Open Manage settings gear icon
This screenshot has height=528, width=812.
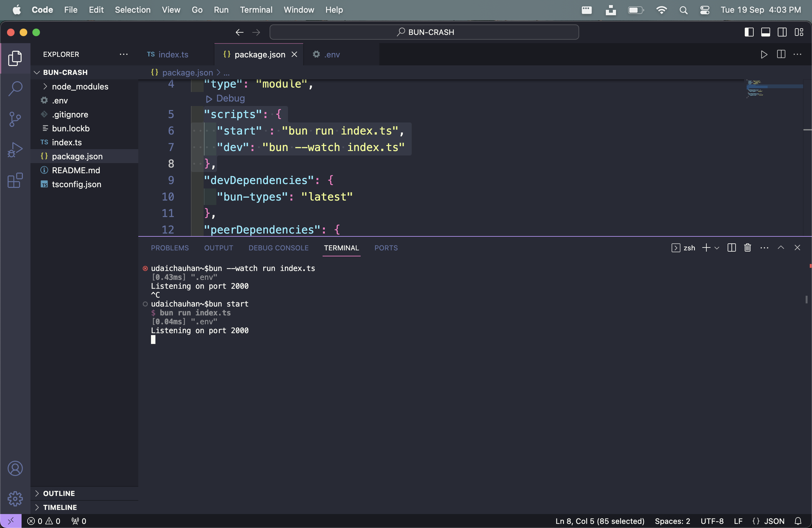(15, 498)
